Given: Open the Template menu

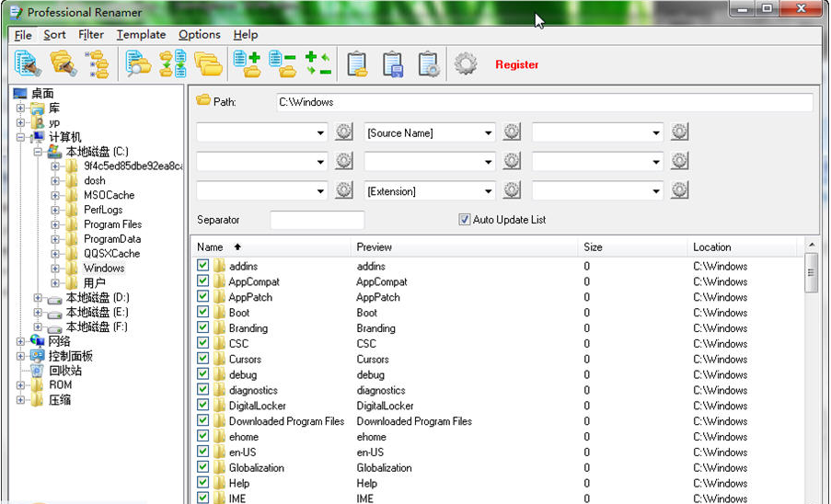Looking at the screenshot, I should tap(141, 35).
